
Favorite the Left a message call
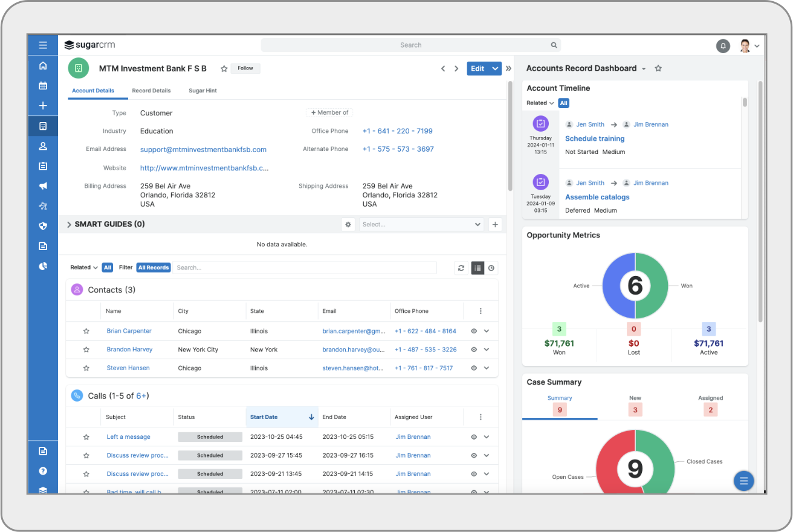tap(86, 437)
